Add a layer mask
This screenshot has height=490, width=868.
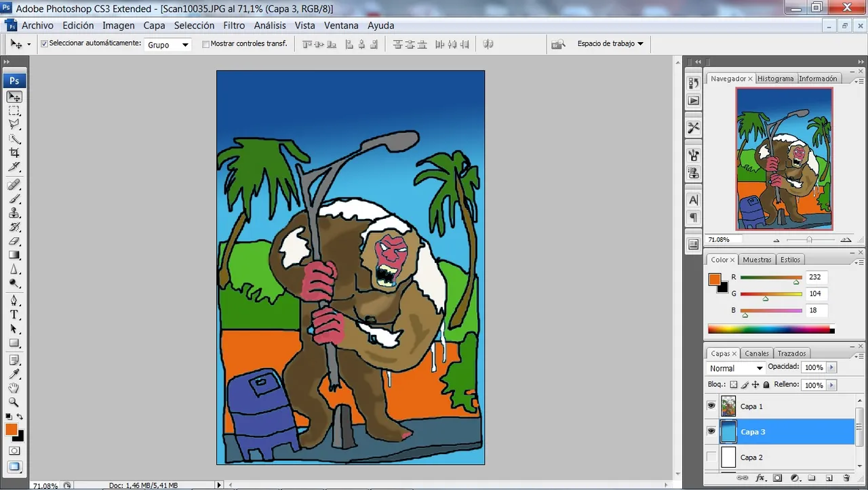click(x=777, y=478)
